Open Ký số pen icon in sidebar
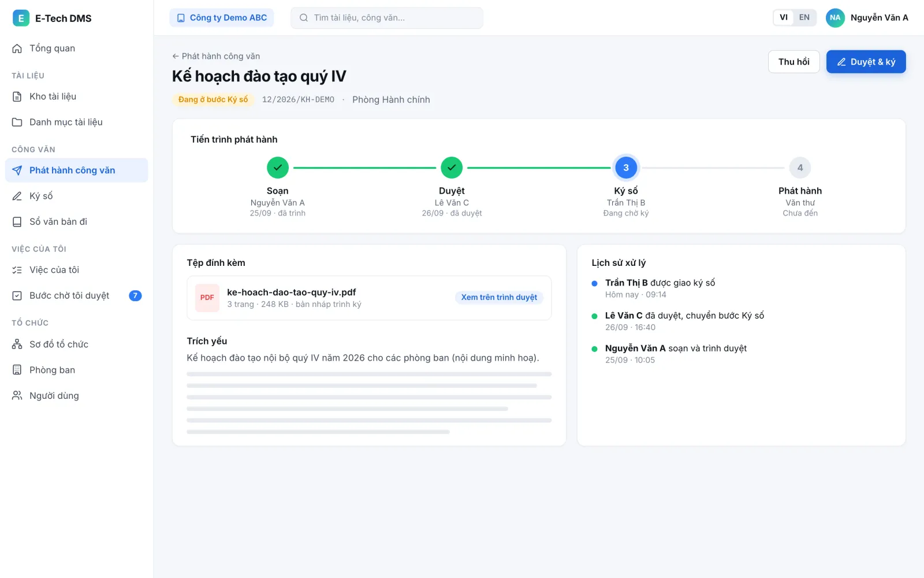924x578 pixels. [x=17, y=196]
